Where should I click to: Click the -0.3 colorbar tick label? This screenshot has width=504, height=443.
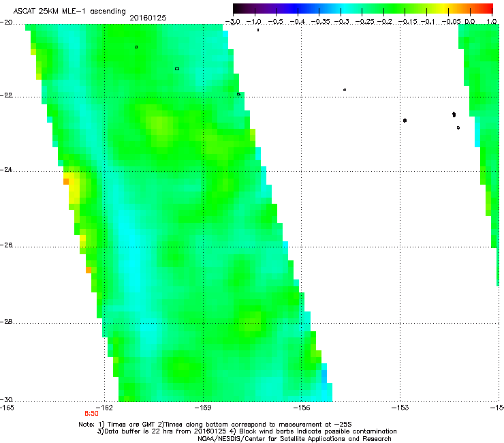coord(342,22)
